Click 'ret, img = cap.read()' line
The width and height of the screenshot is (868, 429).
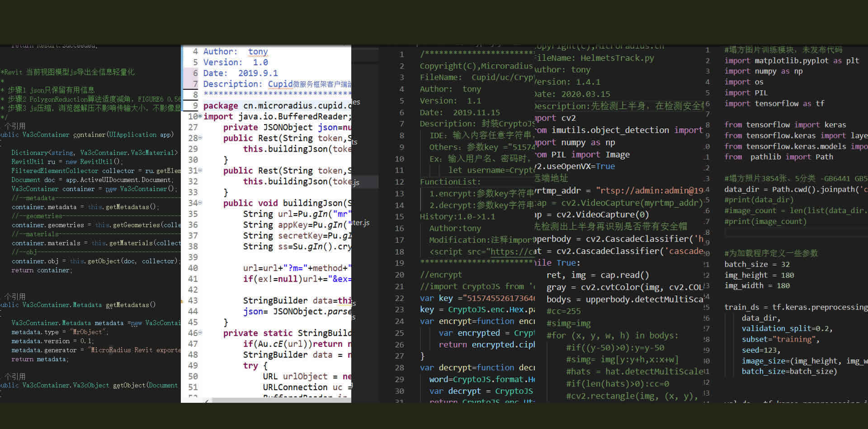[598, 275]
